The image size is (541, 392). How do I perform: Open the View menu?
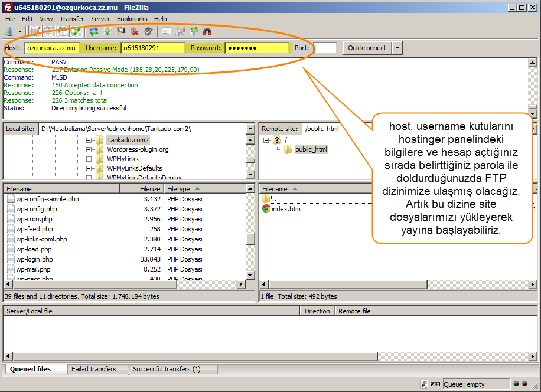(x=46, y=19)
